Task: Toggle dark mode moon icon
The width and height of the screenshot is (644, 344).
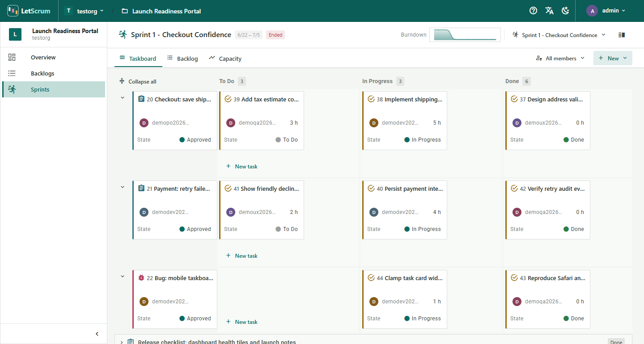Action: click(565, 11)
